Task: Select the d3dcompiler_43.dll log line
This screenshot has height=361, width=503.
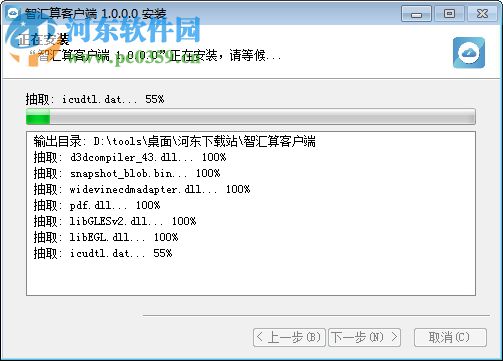Action: click(130, 157)
